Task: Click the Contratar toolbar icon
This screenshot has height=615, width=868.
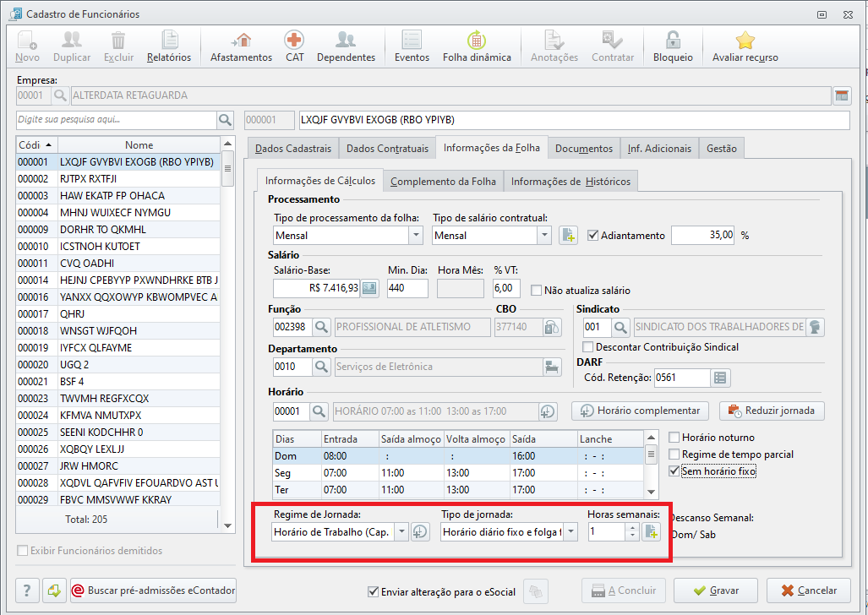Action: click(612, 46)
